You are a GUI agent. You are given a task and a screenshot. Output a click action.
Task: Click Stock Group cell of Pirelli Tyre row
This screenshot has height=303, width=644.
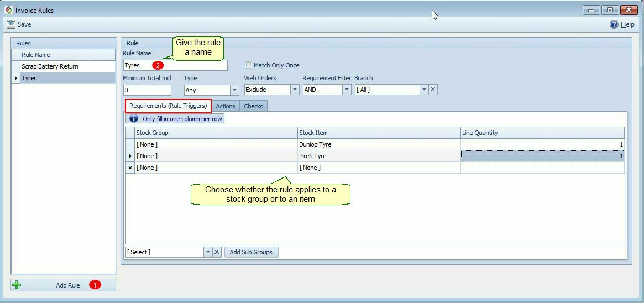click(x=216, y=156)
